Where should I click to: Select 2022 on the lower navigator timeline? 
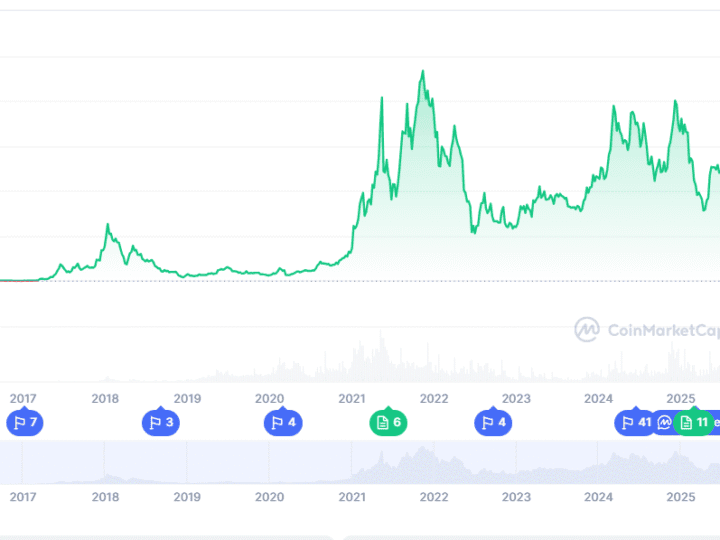click(x=433, y=497)
